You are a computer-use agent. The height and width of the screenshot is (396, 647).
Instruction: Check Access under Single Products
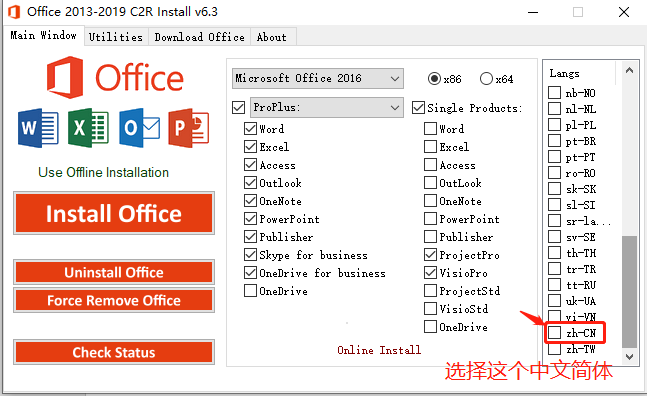coord(430,165)
